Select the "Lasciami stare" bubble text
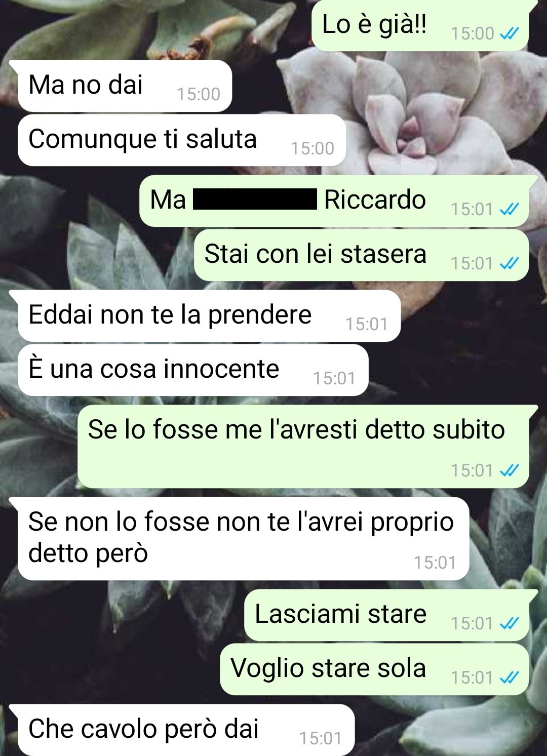The width and height of the screenshot is (547, 756). pyautogui.click(x=340, y=614)
